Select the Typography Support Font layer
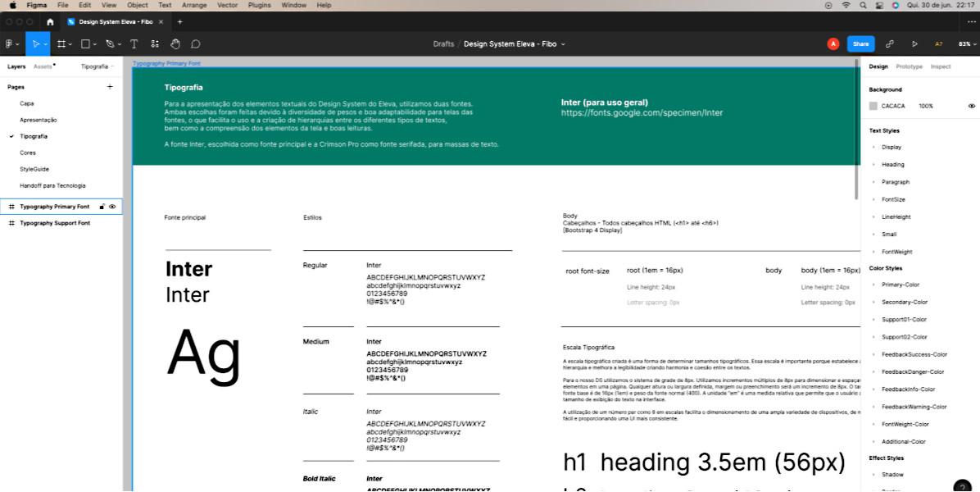This screenshot has width=980, height=492. pyautogui.click(x=55, y=223)
